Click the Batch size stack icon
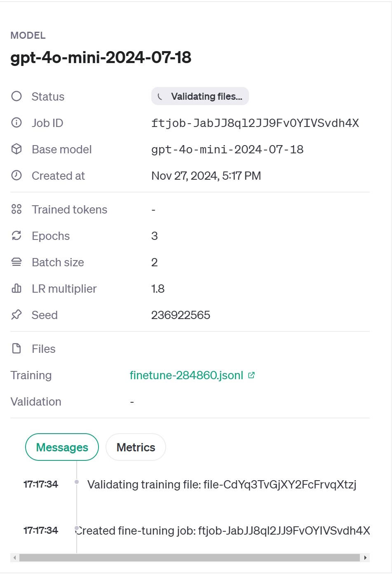Viewport: 392px width, 575px height. pyautogui.click(x=16, y=262)
